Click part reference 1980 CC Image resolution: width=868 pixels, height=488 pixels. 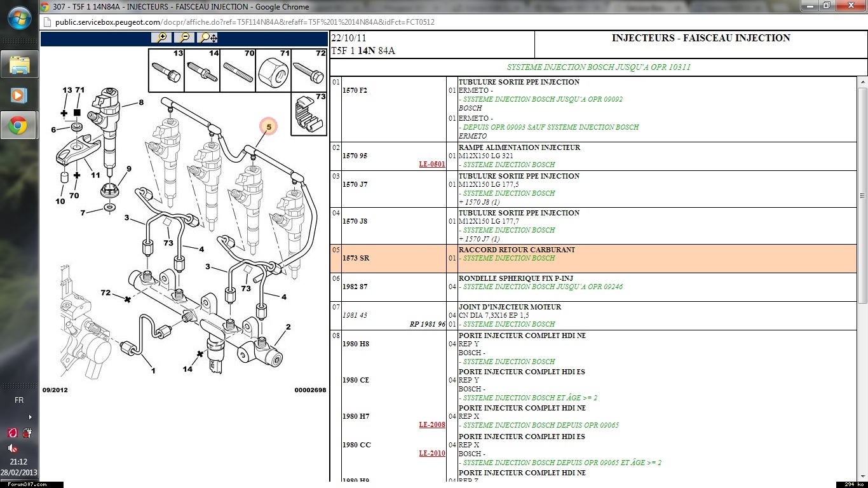pyautogui.click(x=356, y=445)
